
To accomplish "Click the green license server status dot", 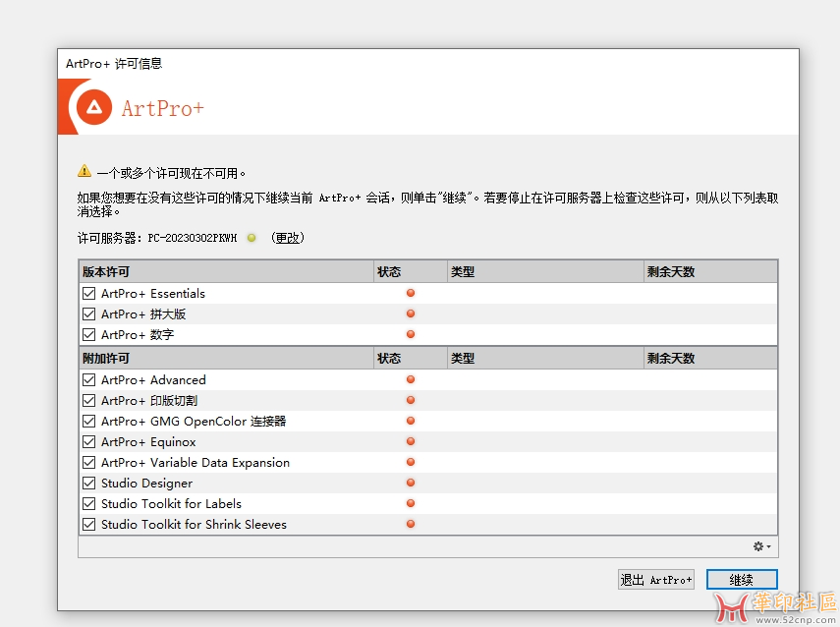I will click(252, 238).
